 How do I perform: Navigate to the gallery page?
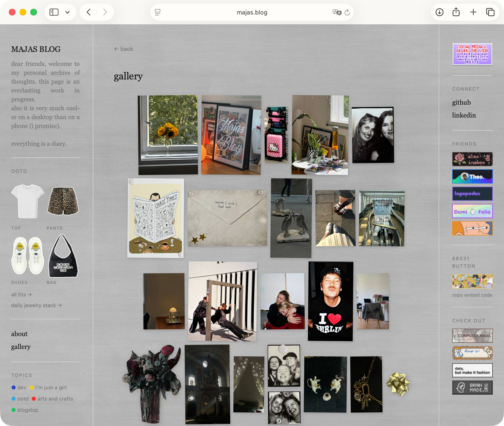21,347
